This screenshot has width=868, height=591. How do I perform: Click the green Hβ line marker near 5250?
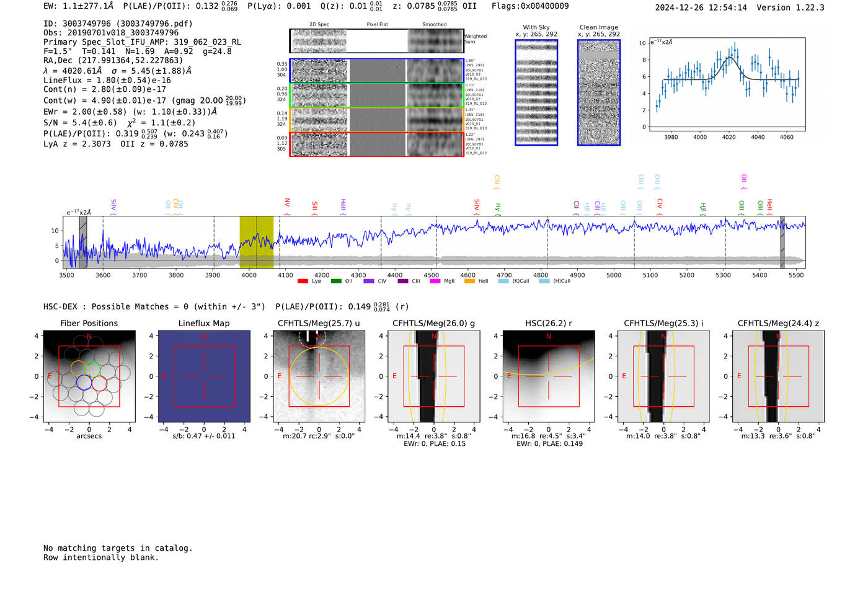coord(702,207)
